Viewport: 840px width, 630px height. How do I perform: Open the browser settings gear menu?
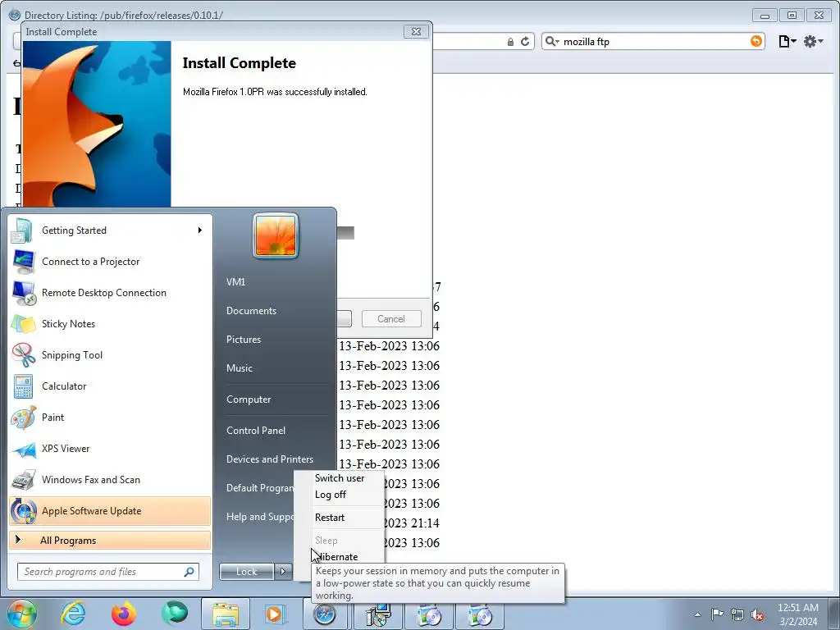pos(813,41)
